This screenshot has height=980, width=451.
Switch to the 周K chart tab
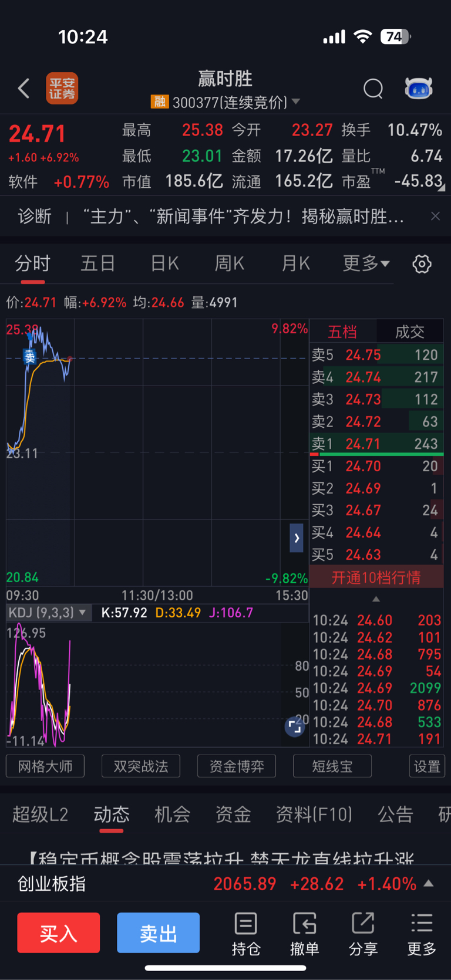230,263
